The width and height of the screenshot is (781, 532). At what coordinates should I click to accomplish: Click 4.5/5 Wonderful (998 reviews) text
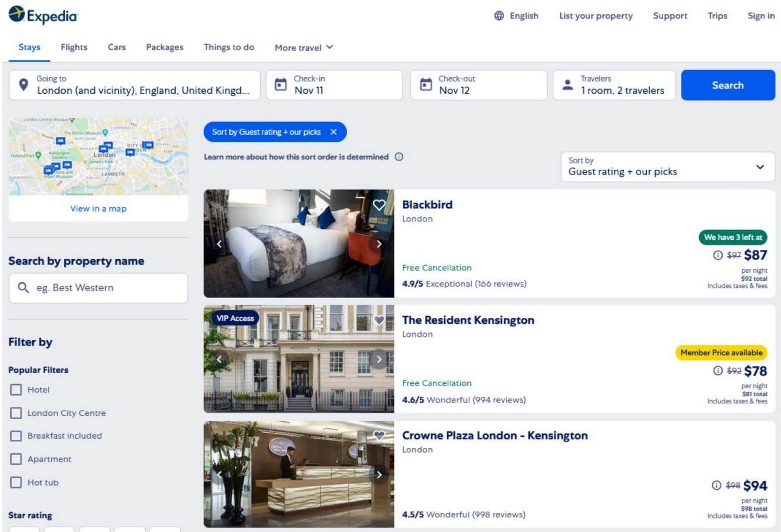pyautogui.click(x=464, y=515)
